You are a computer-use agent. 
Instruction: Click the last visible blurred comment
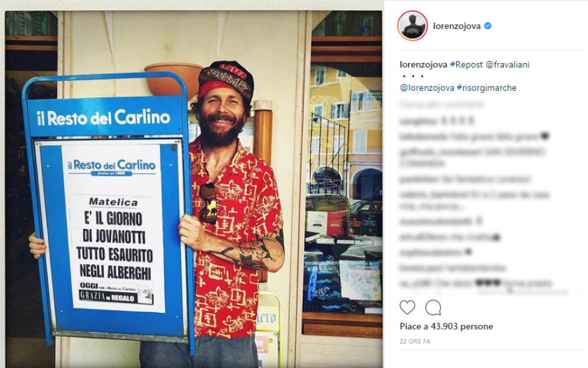(476, 283)
